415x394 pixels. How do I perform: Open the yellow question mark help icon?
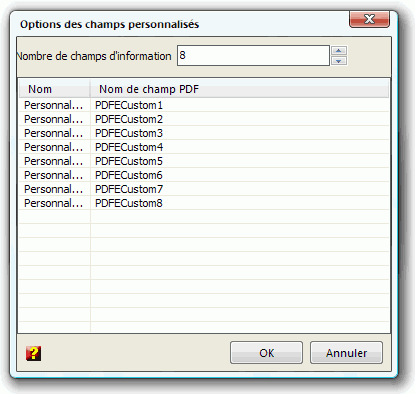pyautogui.click(x=33, y=353)
